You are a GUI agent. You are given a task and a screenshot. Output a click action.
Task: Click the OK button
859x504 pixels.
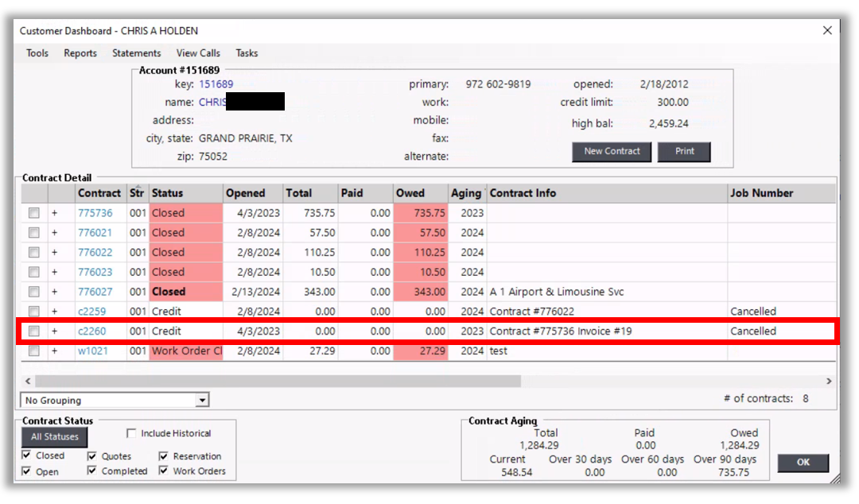[x=803, y=463]
